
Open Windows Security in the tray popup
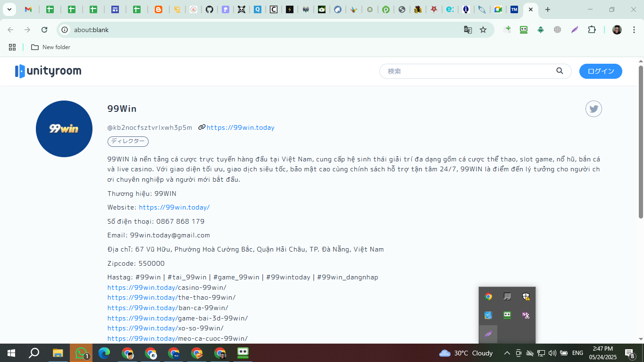(526, 296)
